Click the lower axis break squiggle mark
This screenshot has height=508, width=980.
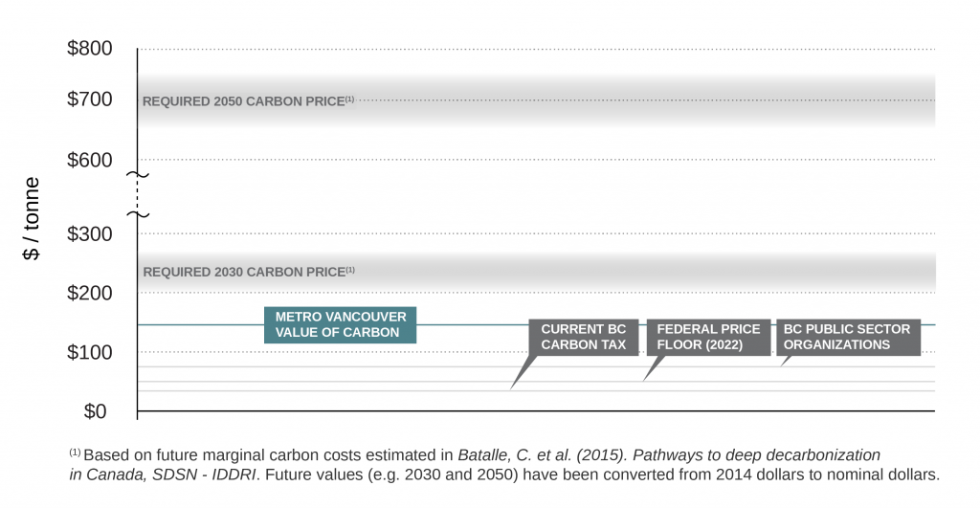tap(138, 215)
